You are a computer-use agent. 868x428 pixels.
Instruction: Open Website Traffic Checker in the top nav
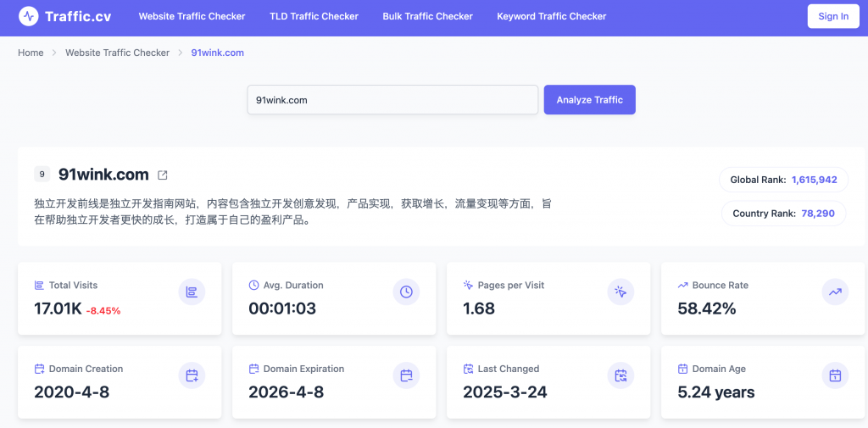coord(192,17)
